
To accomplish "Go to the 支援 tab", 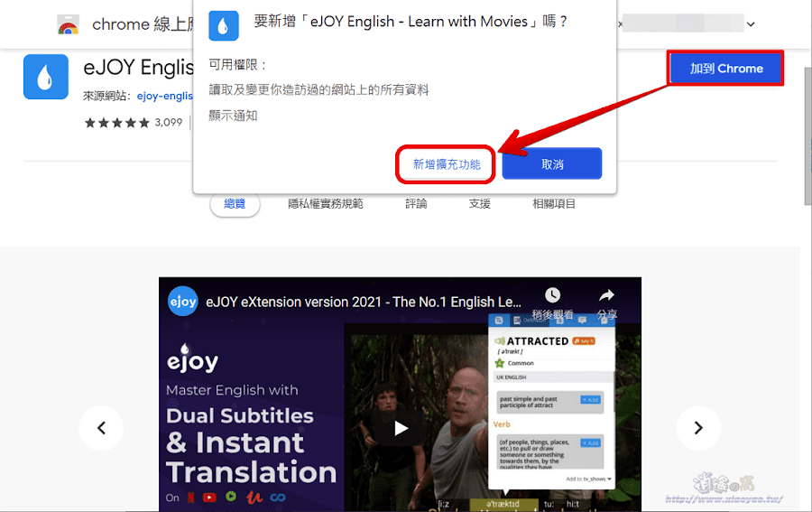I will pyautogui.click(x=480, y=204).
